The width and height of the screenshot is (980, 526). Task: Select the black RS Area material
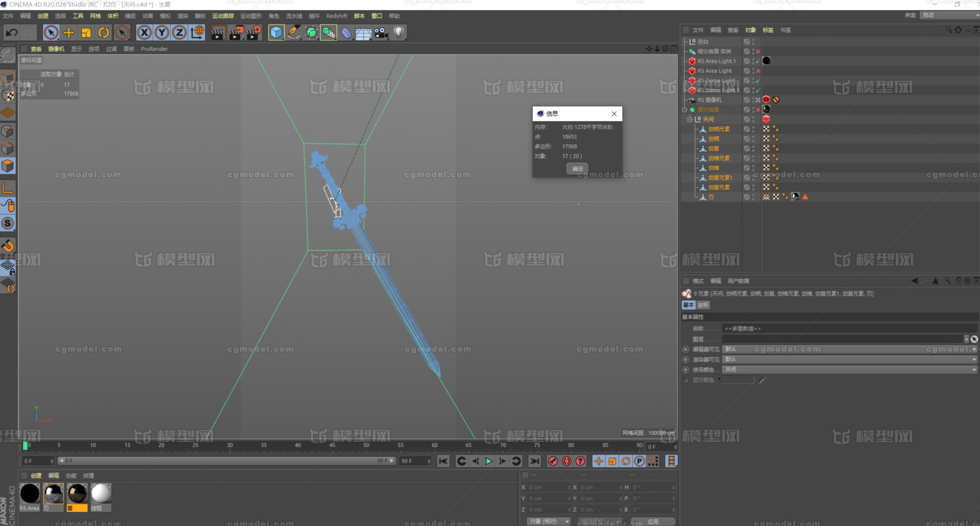(30, 494)
